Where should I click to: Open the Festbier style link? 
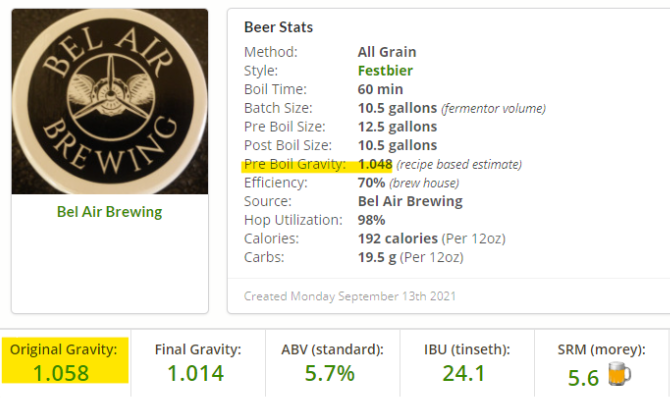coord(387,71)
